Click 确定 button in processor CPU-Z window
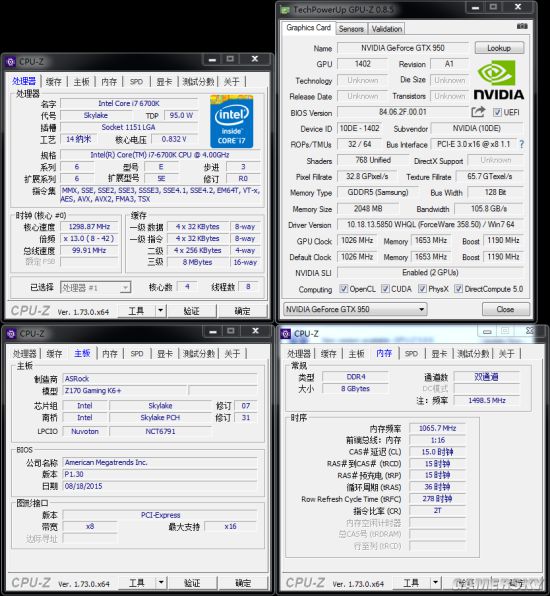 (x=243, y=311)
